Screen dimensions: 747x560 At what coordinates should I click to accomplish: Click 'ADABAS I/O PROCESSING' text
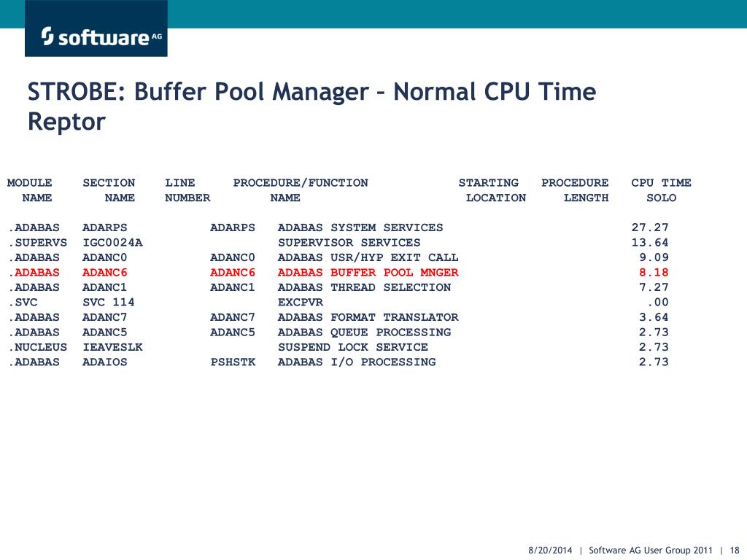point(356,362)
